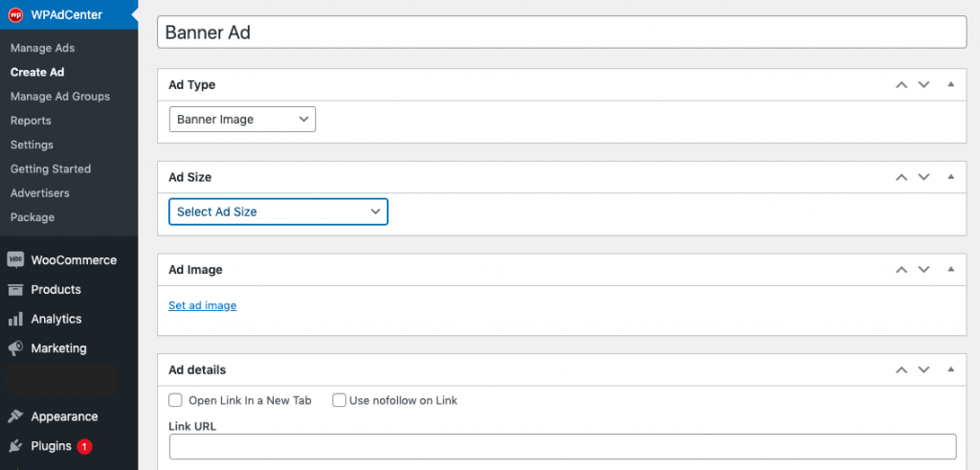Enable Open Link In a New Tab
Screen dimensions: 980x470
coord(176,400)
